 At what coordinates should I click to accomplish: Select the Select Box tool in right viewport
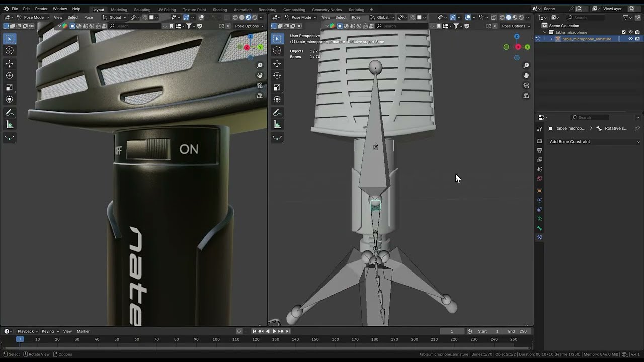tap(277, 39)
